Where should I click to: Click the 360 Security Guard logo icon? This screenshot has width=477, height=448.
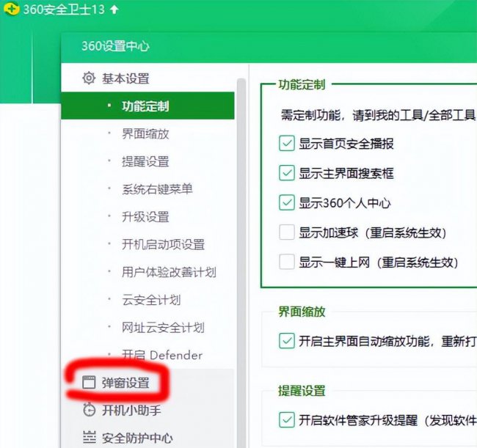click(11, 9)
